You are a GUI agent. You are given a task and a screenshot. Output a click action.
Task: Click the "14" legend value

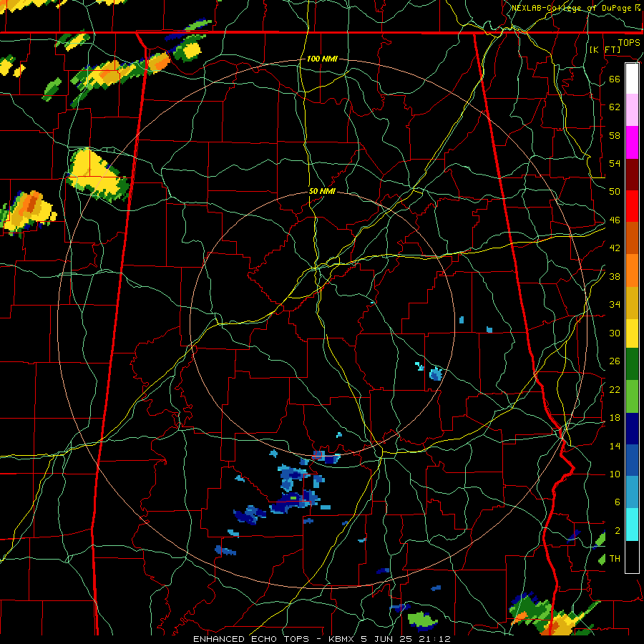tap(615, 446)
